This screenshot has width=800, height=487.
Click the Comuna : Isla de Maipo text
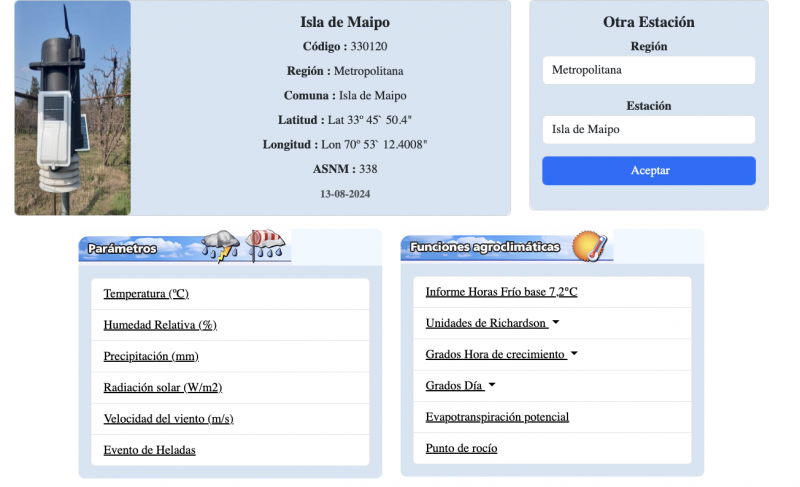(345, 95)
